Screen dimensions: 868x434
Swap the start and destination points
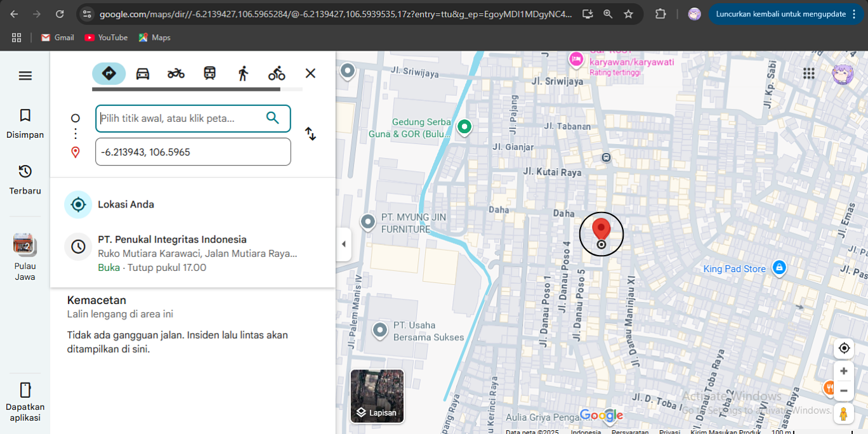[310, 134]
